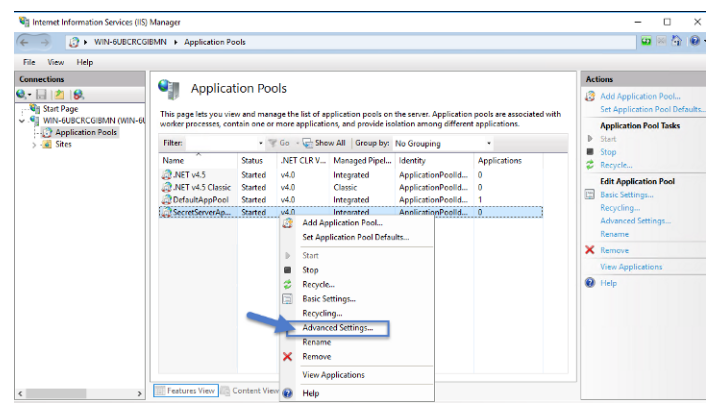Select Application Pools tree node

pos(86,133)
